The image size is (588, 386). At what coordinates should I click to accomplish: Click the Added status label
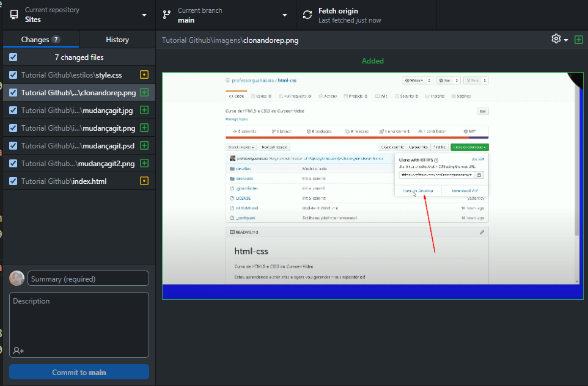click(373, 60)
